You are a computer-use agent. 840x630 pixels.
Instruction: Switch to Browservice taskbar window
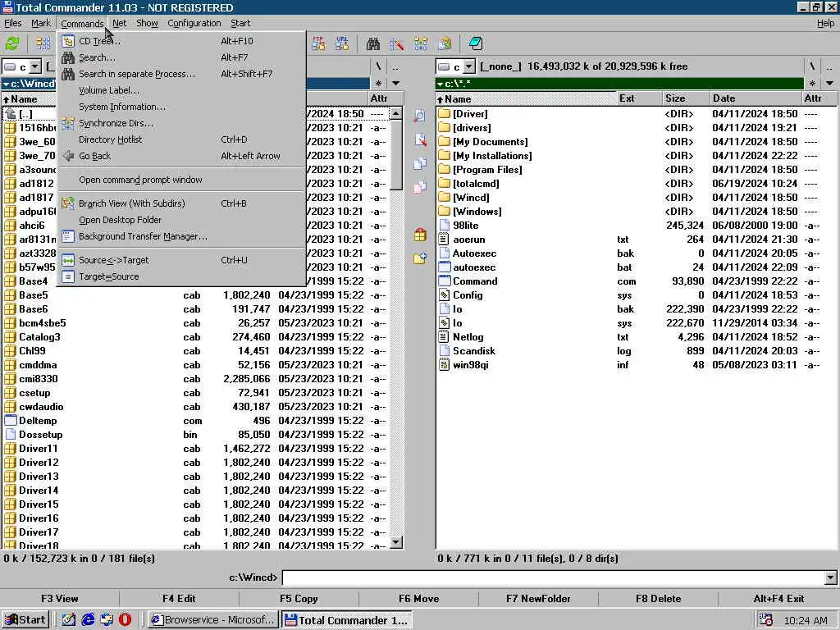212,620
